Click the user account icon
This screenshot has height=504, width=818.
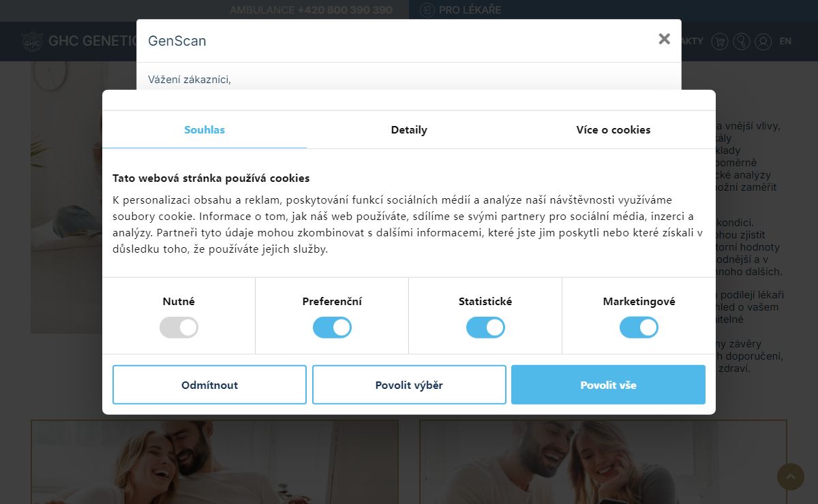pos(763,42)
